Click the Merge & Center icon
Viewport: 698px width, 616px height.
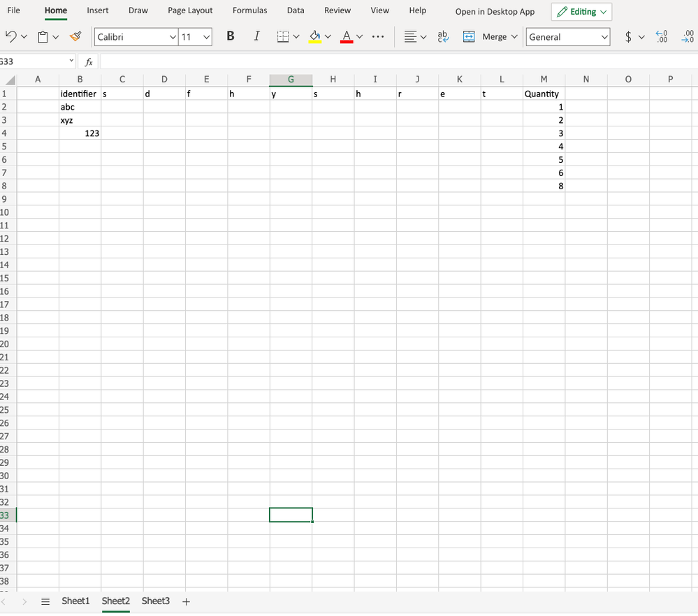point(467,36)
